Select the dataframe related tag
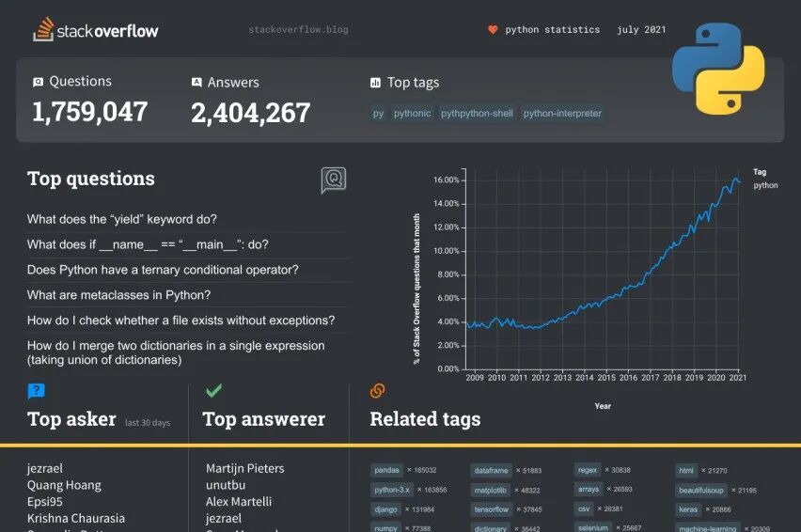The image size is (801, 532). click(492, 471)
